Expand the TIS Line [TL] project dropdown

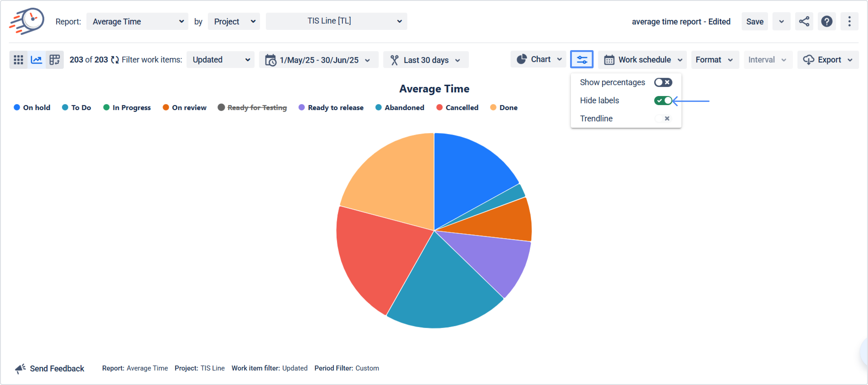pos(336,21)
